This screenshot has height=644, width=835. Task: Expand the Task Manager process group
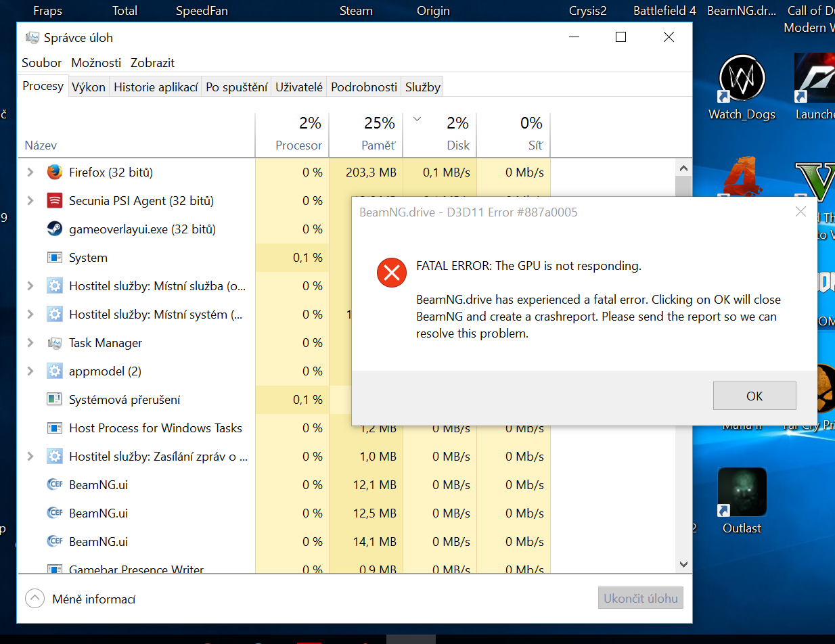point(30,343)
